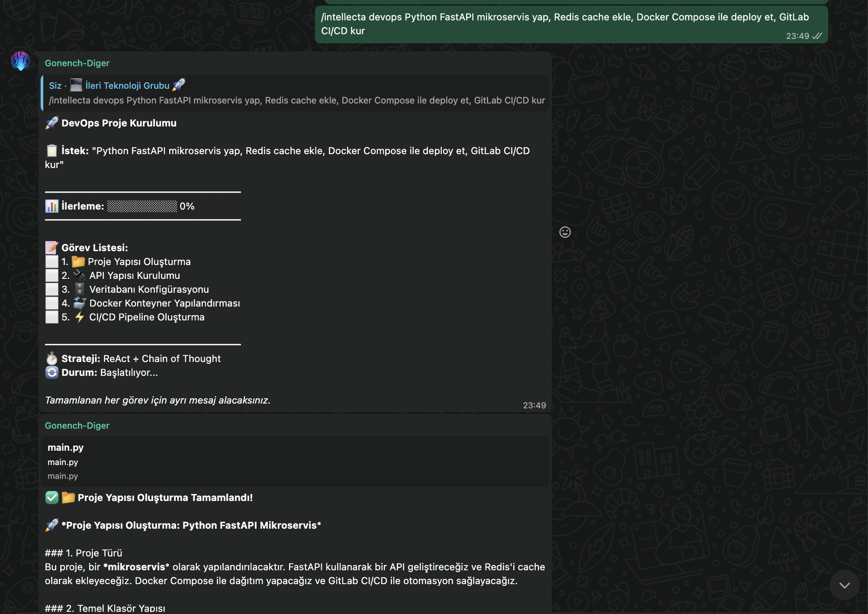This screenshot has height=614, width=868.
Task: Click the file cabinet emoji in task 3
Action: click(x=79, y=289)
